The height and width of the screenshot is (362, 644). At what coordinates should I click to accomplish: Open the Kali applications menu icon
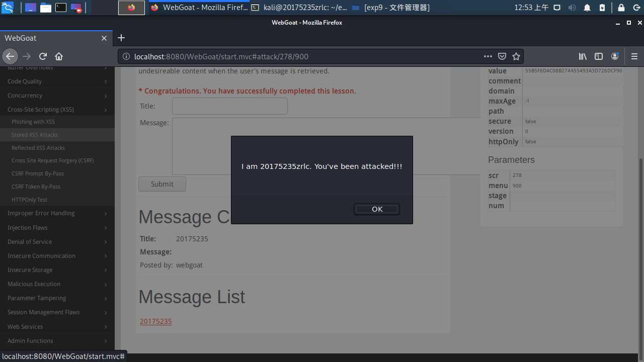[x=7, y=8]
